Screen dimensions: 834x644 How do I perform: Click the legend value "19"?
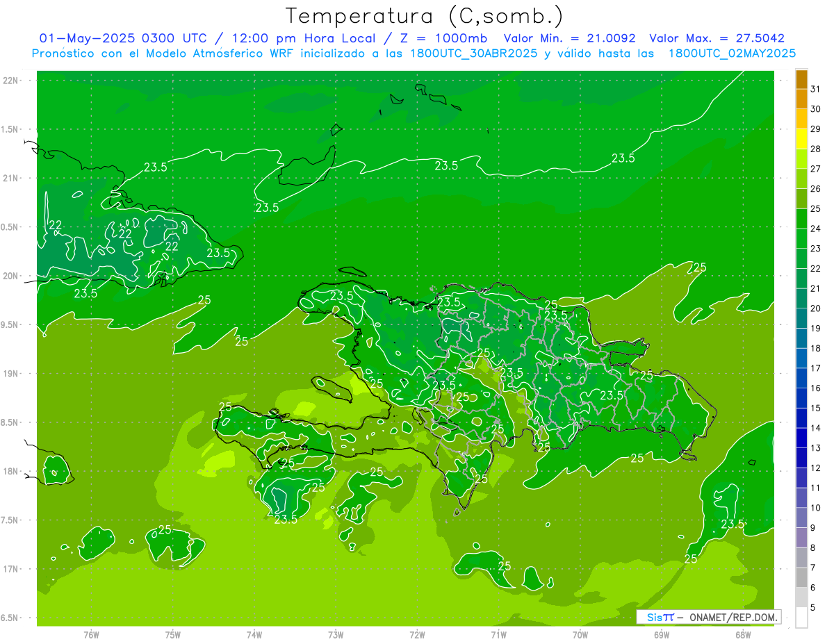[815, 329]
